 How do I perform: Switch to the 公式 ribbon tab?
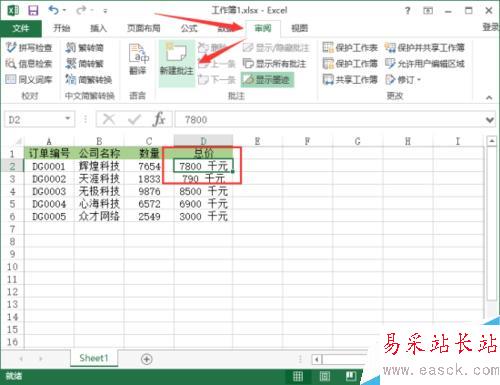pos(189,28)
